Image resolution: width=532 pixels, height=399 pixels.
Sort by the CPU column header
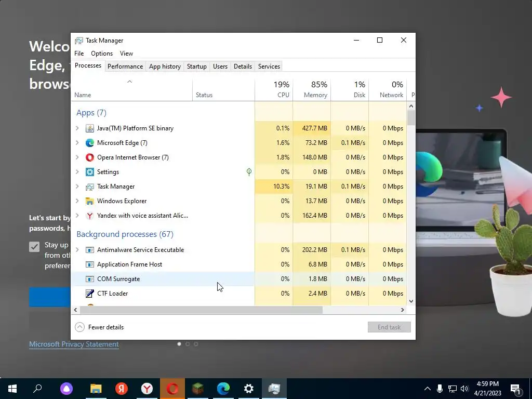pos(274,90)
